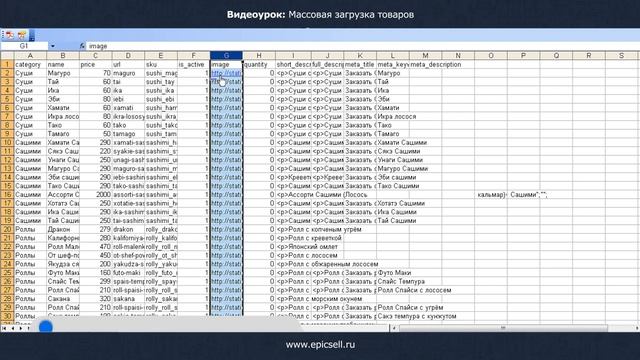
Task: Select highlighted column G header
Action: pos(227,56)
